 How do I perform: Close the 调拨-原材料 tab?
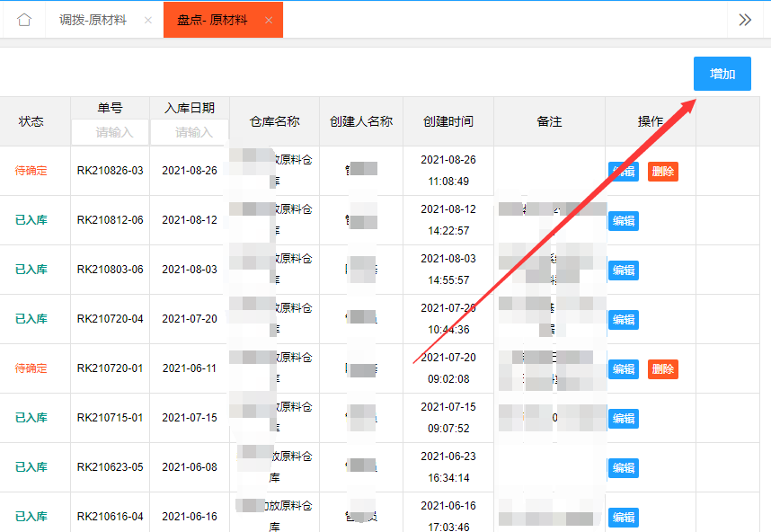[x=148, y=20]
